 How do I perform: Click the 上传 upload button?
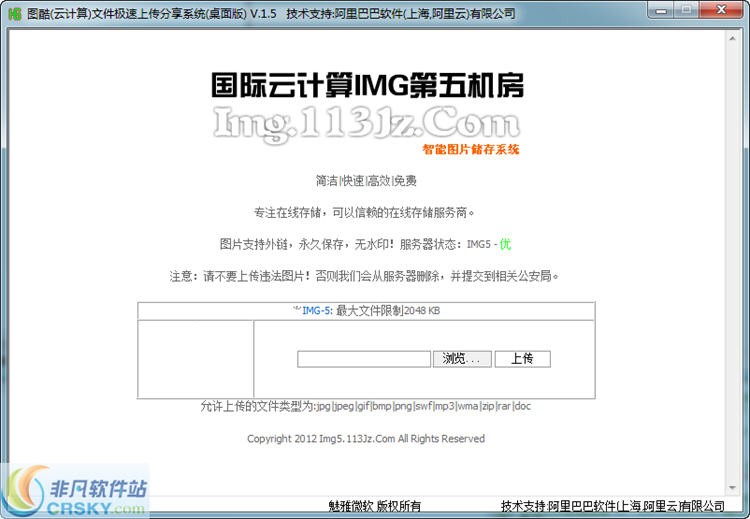[522, 359]
